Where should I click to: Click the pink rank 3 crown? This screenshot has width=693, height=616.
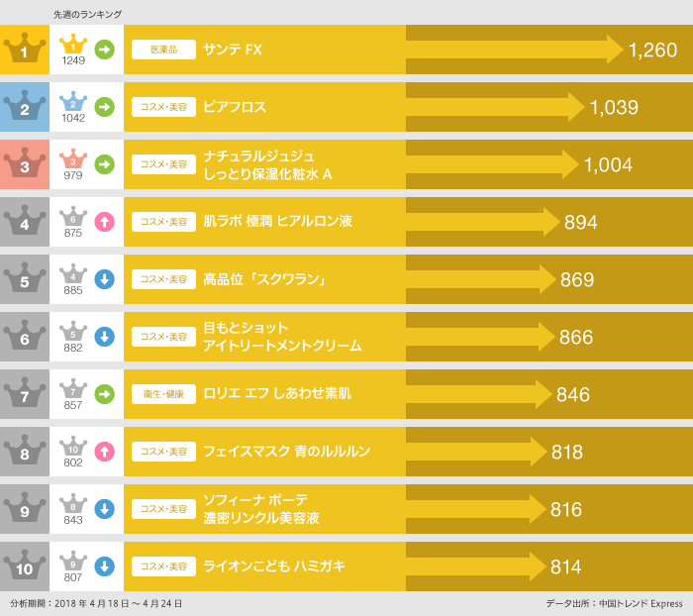click(25, 164)
